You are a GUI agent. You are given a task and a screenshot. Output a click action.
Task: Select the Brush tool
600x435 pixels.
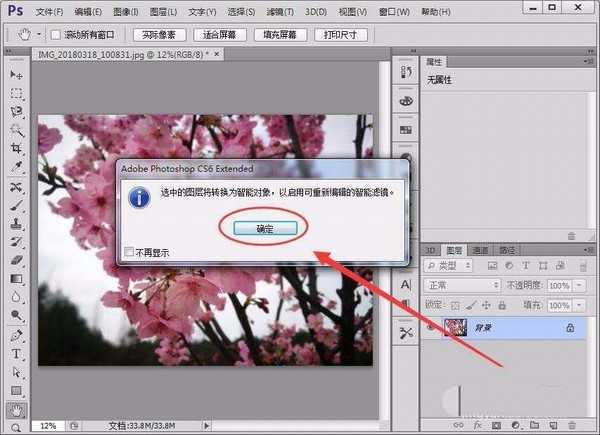16,205
